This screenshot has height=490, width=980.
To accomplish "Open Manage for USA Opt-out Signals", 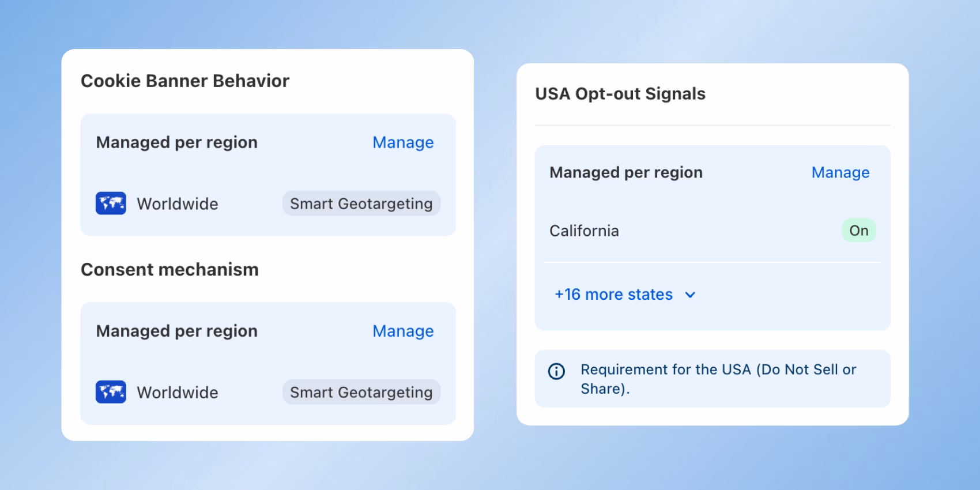I will coord(840,172).
